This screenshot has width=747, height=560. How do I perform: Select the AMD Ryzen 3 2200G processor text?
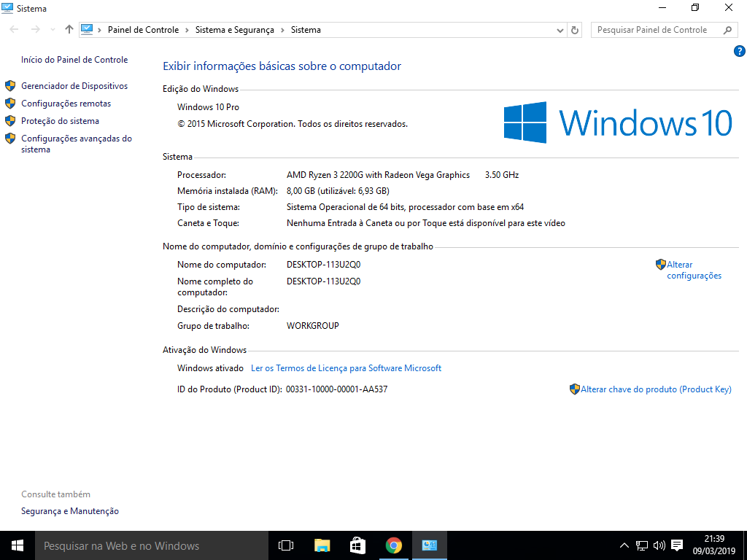(x=379, y=175)
